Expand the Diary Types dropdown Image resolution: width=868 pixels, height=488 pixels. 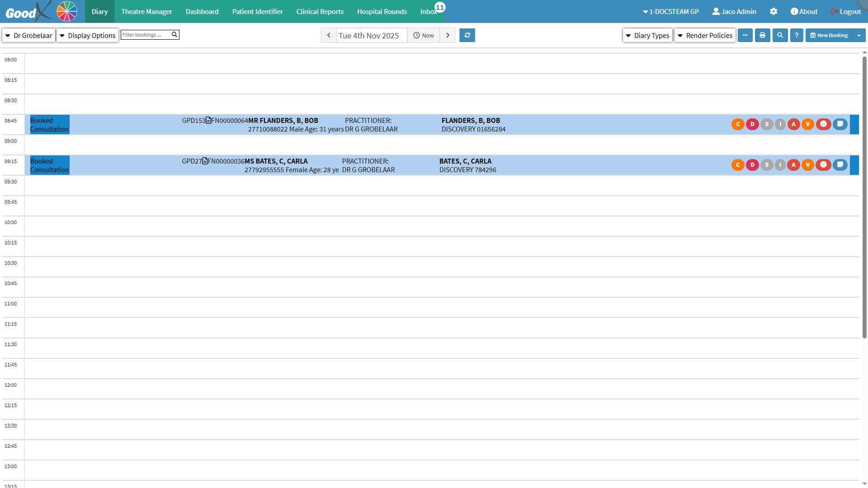coord(647,35)
